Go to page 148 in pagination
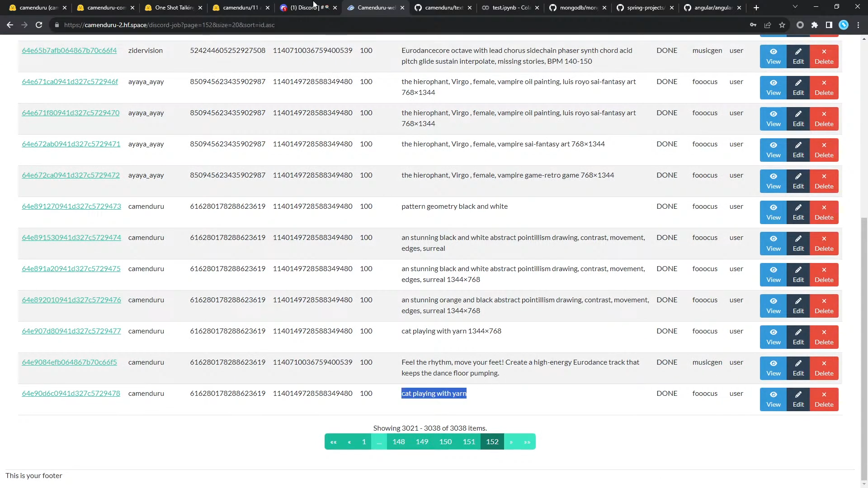The height and width of the screenshot is (488, 868). 398,441
